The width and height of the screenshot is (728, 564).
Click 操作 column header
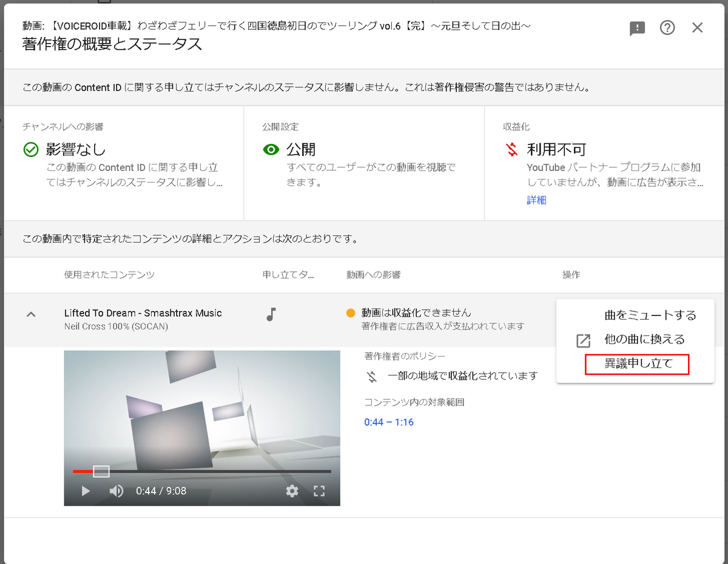click(x=571, y=275)
